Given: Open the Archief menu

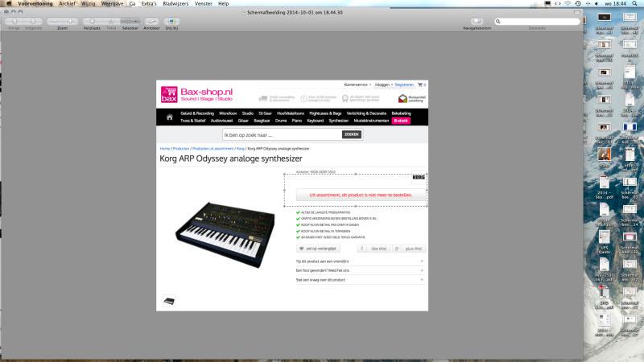Looking at the screenshot, I should pos(67,3).
